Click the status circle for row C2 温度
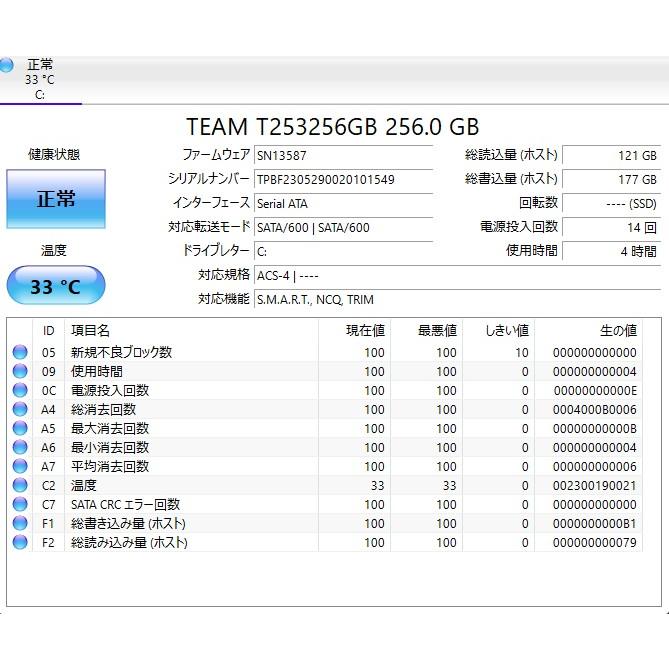 [20, 485]
